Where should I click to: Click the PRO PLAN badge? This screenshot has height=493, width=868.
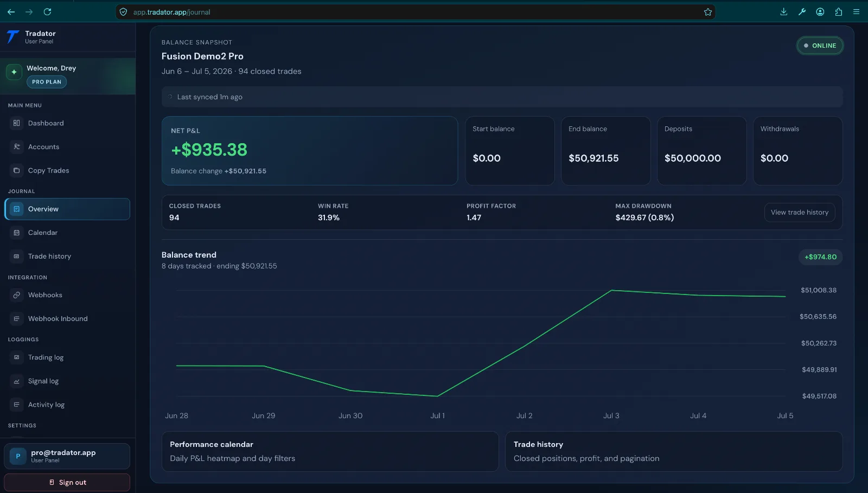[47, 82]
